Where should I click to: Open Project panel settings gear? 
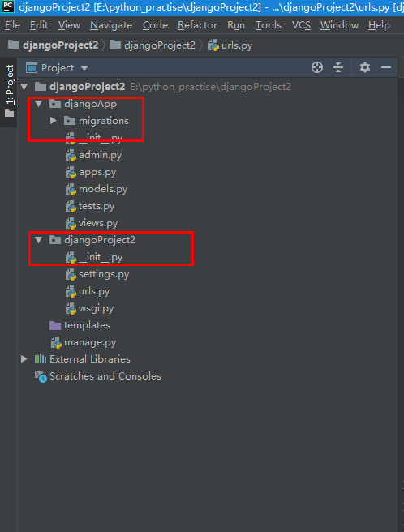pos(365,67)
